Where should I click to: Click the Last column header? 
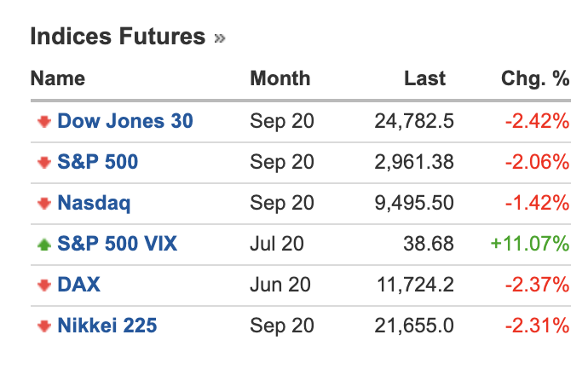tap(425, 78)
